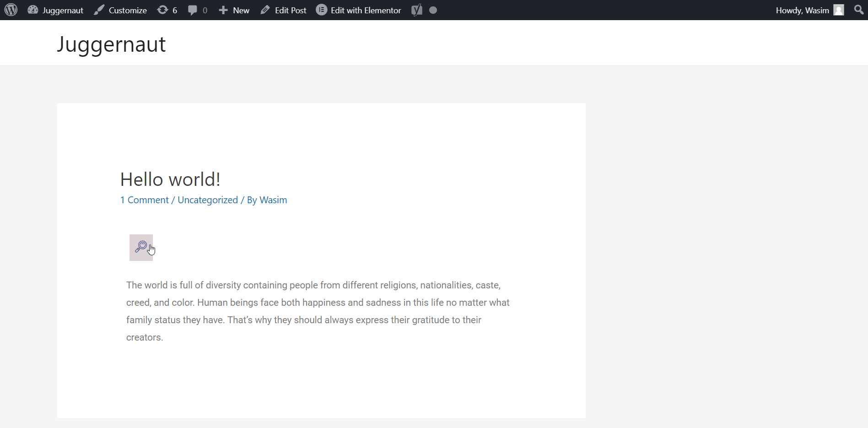
Task: Click Edit Post in admin bar
Action: tap(283, 10)
